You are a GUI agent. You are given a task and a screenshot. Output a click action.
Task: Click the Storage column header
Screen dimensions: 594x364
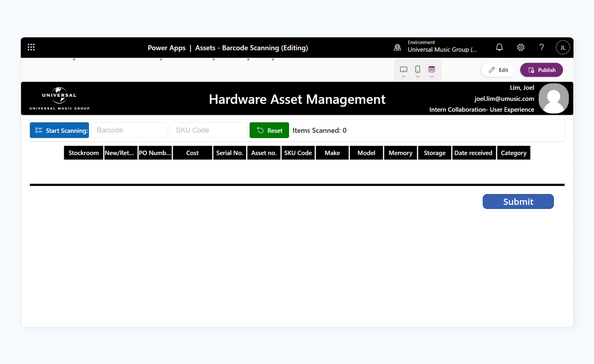point(434,153)
